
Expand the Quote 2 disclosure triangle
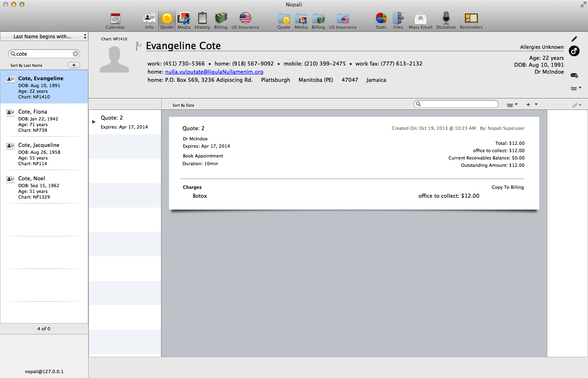(x=94, y=122)
